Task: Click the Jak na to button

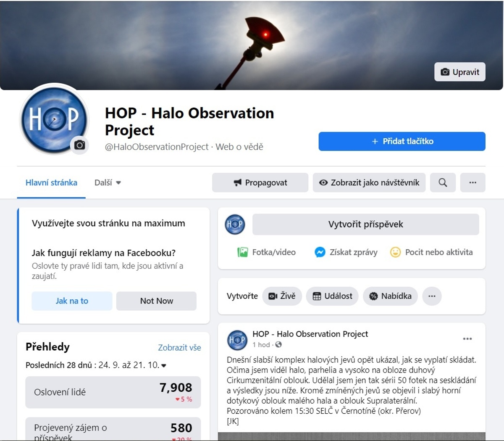Action: coord(72,301)
